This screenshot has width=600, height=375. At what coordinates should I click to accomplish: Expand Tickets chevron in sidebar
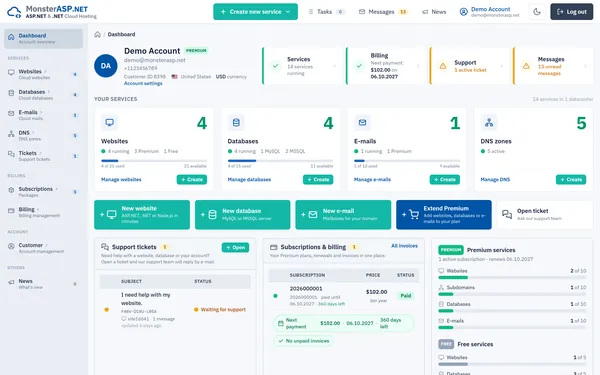pos(40,153)
